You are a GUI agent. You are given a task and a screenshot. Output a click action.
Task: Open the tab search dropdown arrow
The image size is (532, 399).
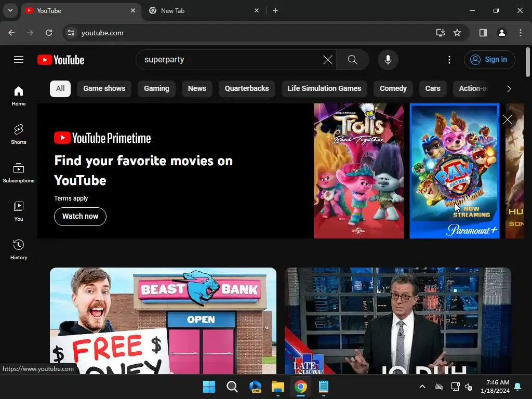coord(10,10)
